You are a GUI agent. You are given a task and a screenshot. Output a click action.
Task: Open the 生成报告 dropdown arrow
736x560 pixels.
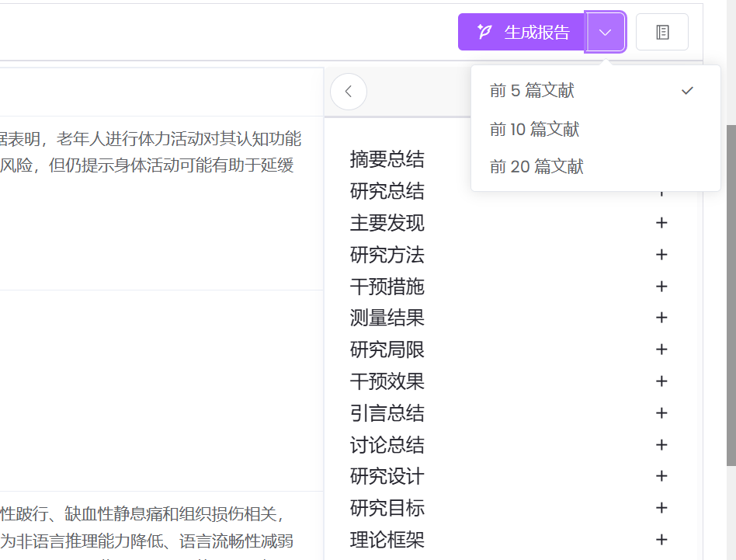605,31
